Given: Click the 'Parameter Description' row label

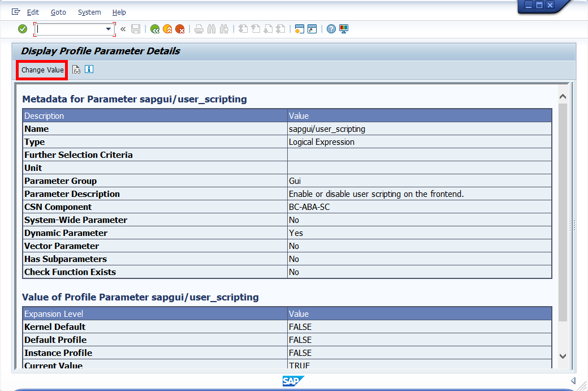Looking at the screenshot, I should [72, 194].
